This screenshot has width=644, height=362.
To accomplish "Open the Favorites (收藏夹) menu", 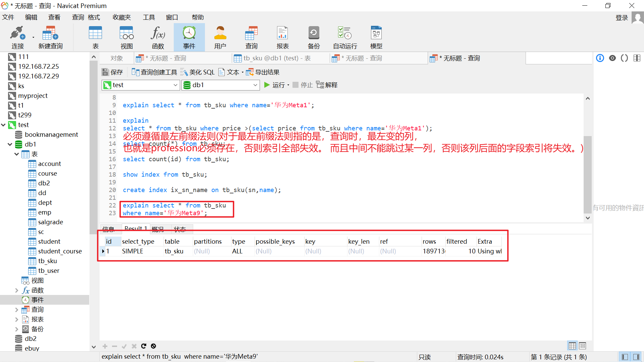I will (x=121, y=17).
